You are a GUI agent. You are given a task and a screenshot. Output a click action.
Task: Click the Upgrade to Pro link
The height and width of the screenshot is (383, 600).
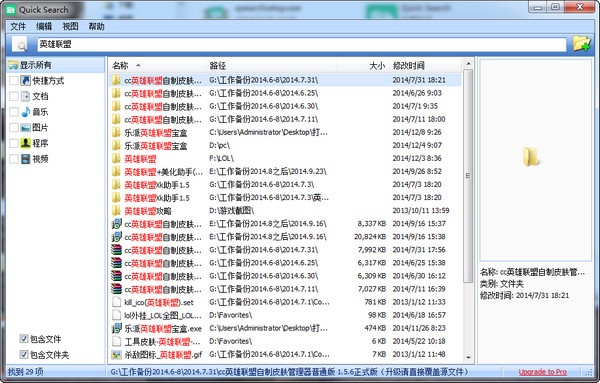[543, 372]
